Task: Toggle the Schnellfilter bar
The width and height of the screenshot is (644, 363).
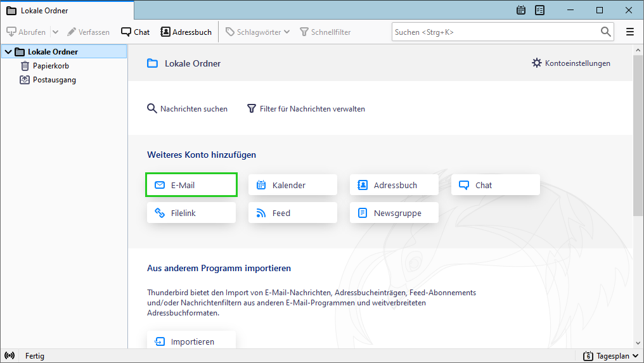Action: [x=325, y=32]
